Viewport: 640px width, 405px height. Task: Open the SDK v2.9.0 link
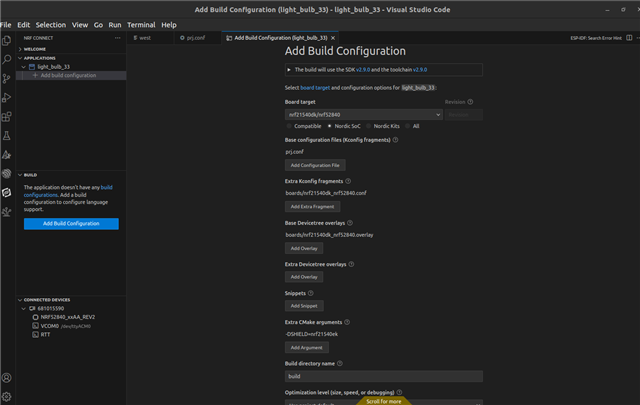(x=363, y=70)
